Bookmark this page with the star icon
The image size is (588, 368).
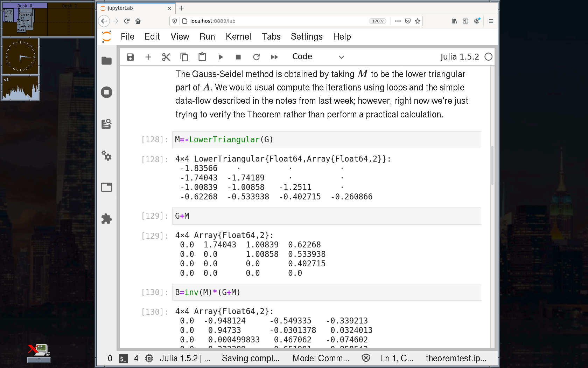[417, 21]
